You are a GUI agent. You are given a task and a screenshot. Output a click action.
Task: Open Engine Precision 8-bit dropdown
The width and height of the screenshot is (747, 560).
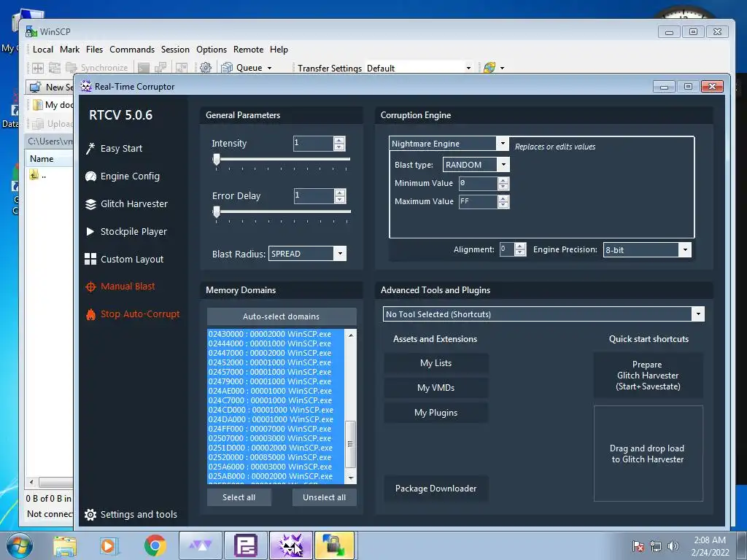pos(684,249)
